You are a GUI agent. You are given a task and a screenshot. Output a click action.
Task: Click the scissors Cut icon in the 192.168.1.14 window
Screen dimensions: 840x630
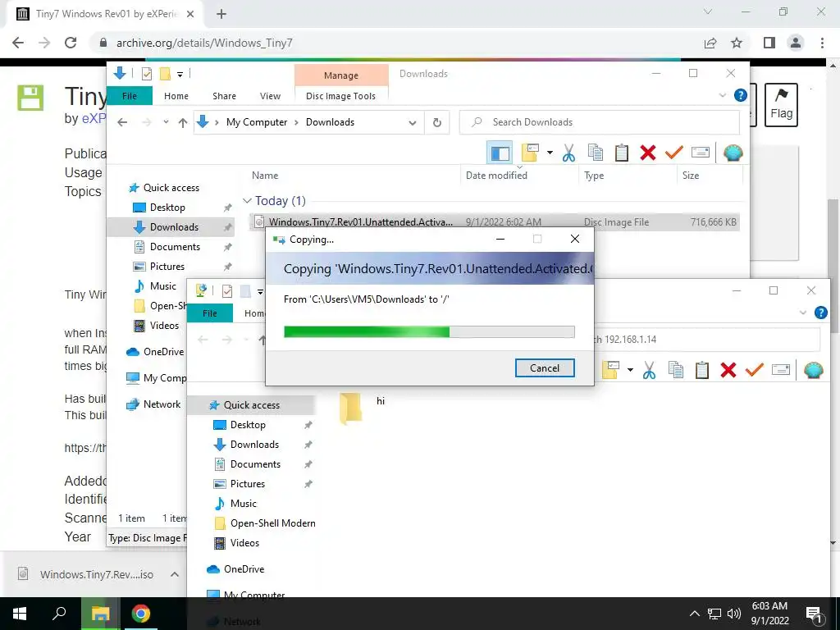point(649,370)
